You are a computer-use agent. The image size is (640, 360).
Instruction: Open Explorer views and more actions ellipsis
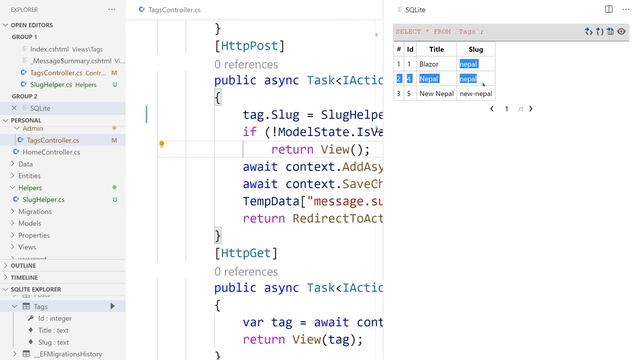pyautogui.click(x=111, y=9)
